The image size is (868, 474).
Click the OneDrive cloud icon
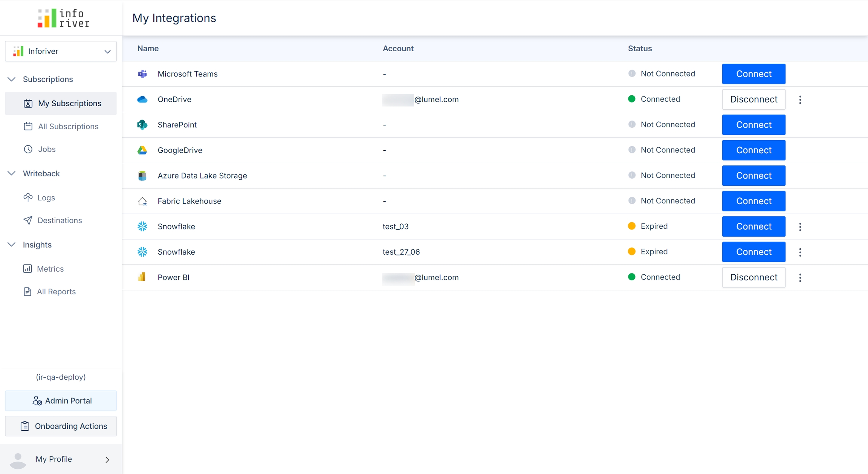pos(142,99)
